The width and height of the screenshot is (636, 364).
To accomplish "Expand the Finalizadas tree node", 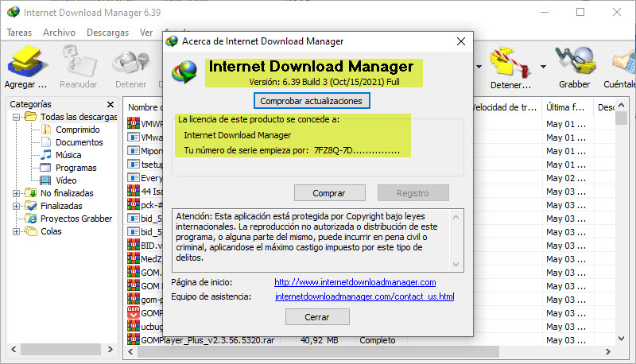I will point(16,206).
